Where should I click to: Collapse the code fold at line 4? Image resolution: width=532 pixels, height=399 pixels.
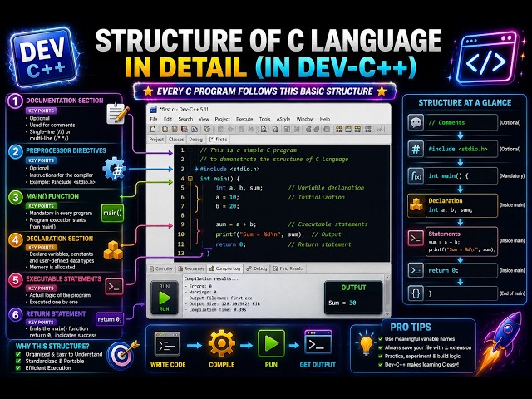tap(190, 179)
